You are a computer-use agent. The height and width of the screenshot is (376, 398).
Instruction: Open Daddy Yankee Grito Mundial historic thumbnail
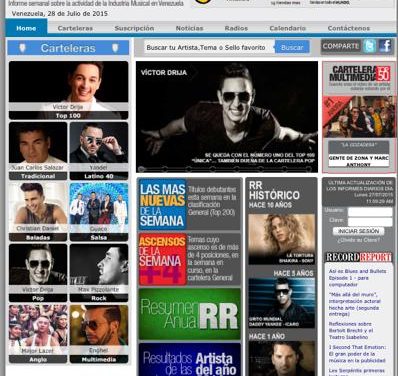click(282, 303)
